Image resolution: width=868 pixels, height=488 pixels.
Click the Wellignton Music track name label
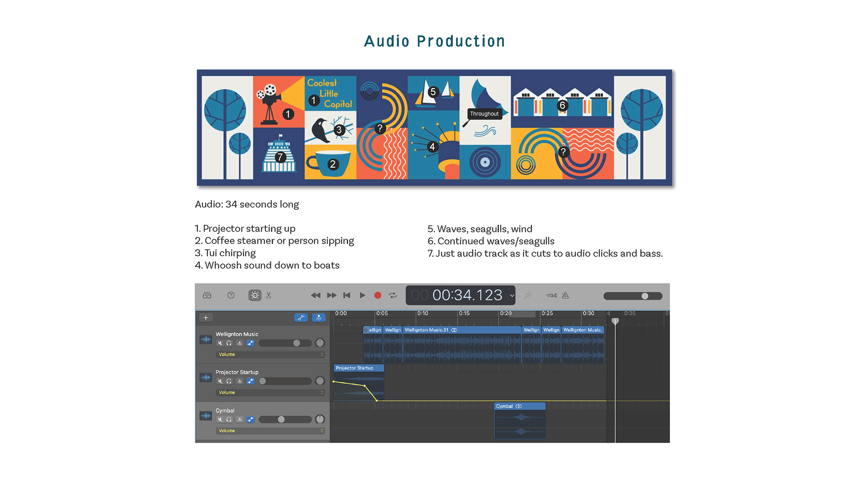[237, 334]
